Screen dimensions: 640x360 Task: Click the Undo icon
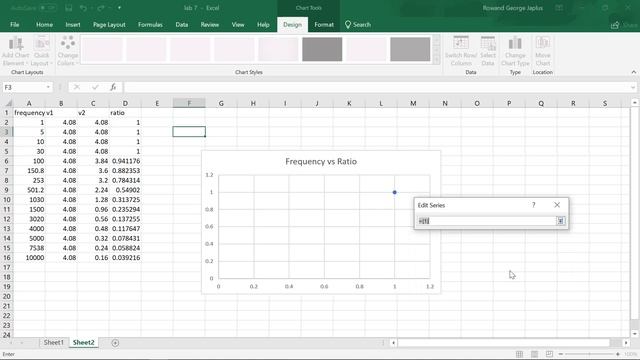83,8
